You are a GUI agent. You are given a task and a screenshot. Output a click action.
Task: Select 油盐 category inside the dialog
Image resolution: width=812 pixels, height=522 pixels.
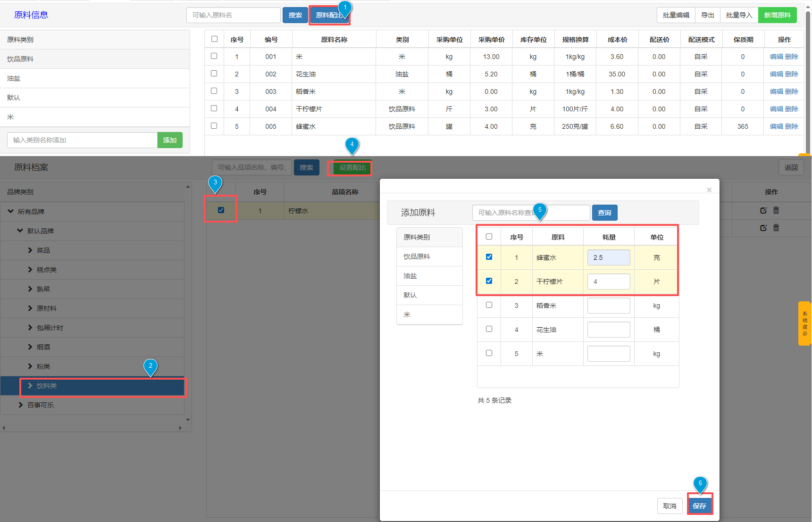(410, 276)
